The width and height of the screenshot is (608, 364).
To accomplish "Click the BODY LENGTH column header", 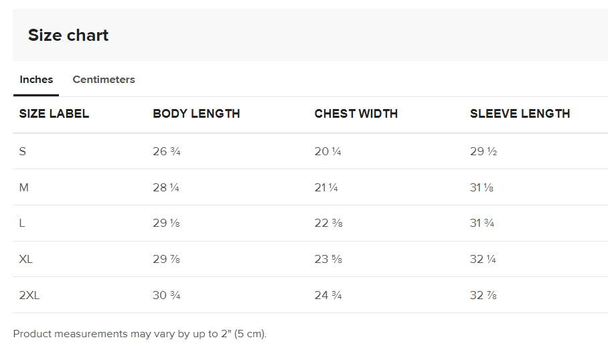I will (196, 114).
